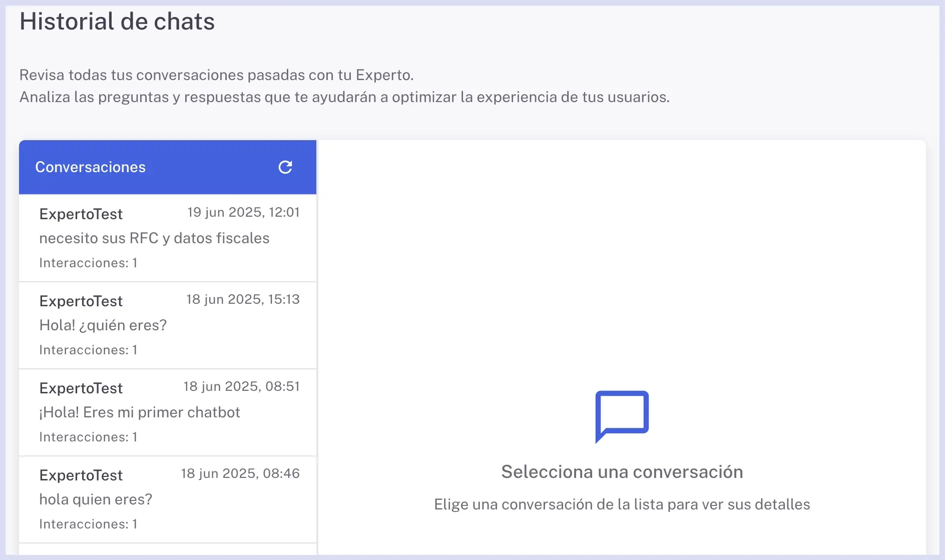Select timestamp 18 jun 2025, 15:13

243,299
